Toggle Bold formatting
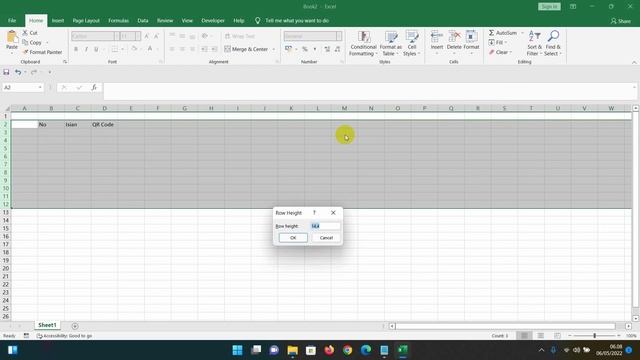 76,49
